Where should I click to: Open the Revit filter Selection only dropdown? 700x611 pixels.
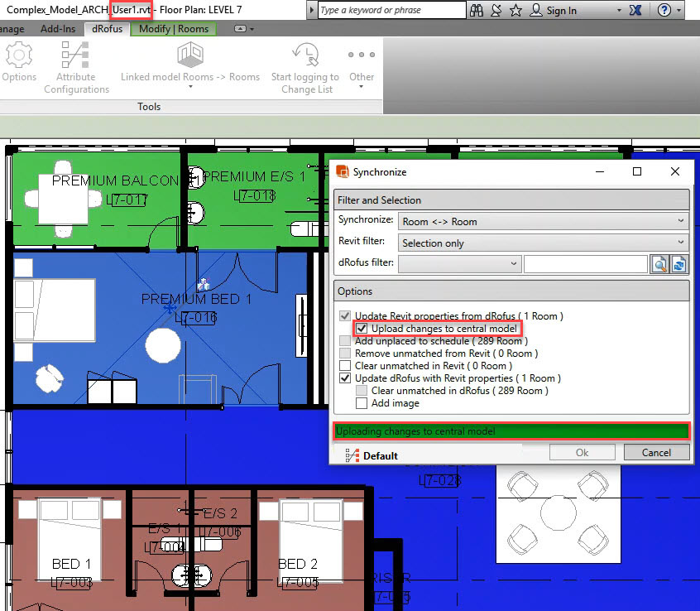click(x=680, y=243)
